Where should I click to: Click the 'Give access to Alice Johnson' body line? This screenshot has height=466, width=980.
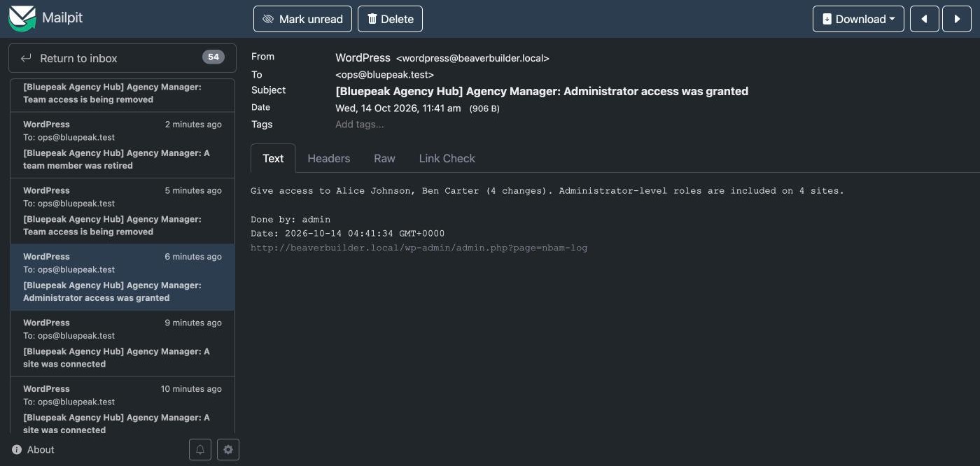point(547,190)
